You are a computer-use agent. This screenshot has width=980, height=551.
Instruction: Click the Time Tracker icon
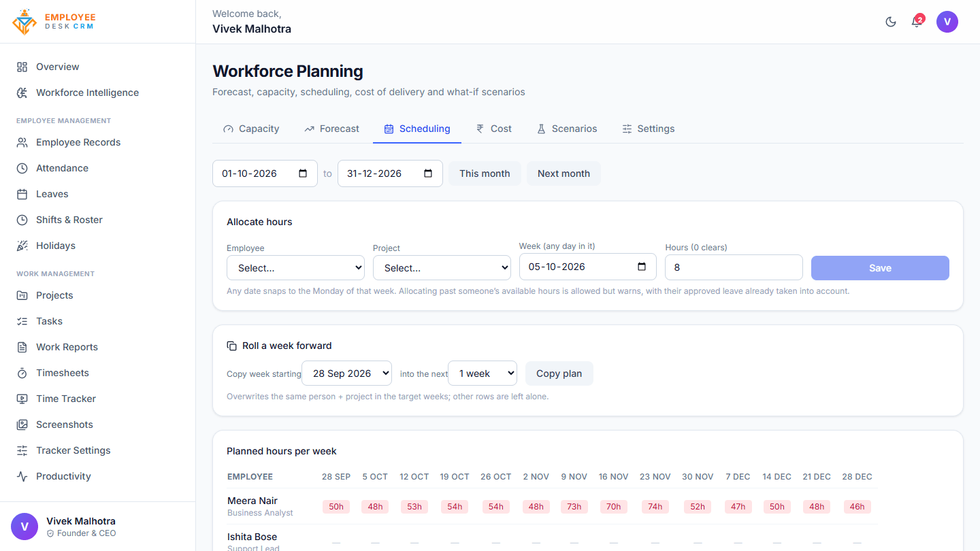[x=22, y=399]
